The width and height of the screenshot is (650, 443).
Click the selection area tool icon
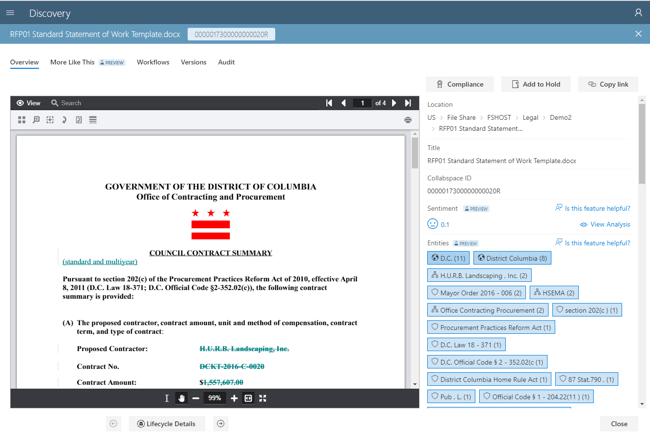coord(50,120)
